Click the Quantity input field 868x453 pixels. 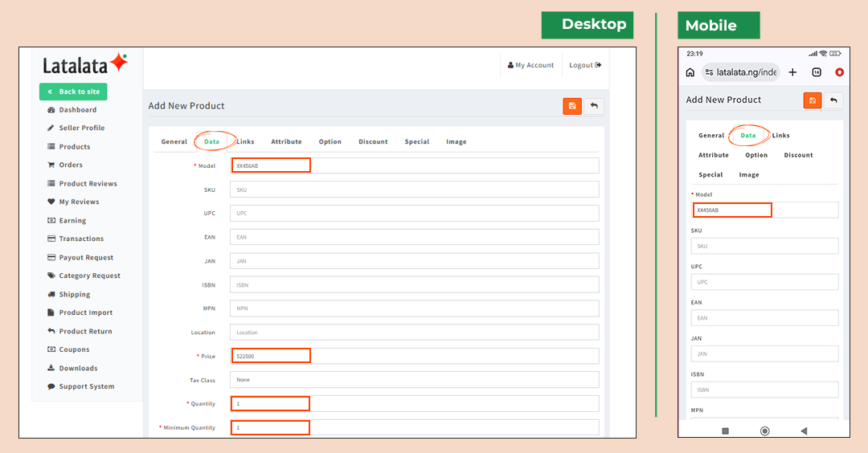click(415, 404)
